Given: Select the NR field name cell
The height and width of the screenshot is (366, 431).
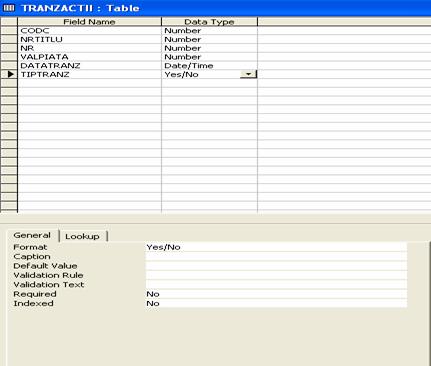Looking at the screenshot, I should coord(89,48).
